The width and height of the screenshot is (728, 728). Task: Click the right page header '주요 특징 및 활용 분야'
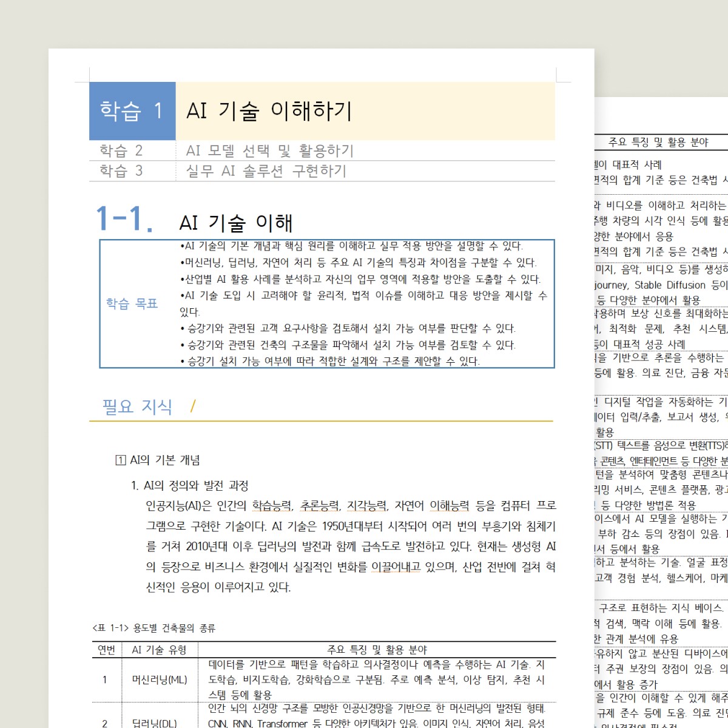[658, 142]
